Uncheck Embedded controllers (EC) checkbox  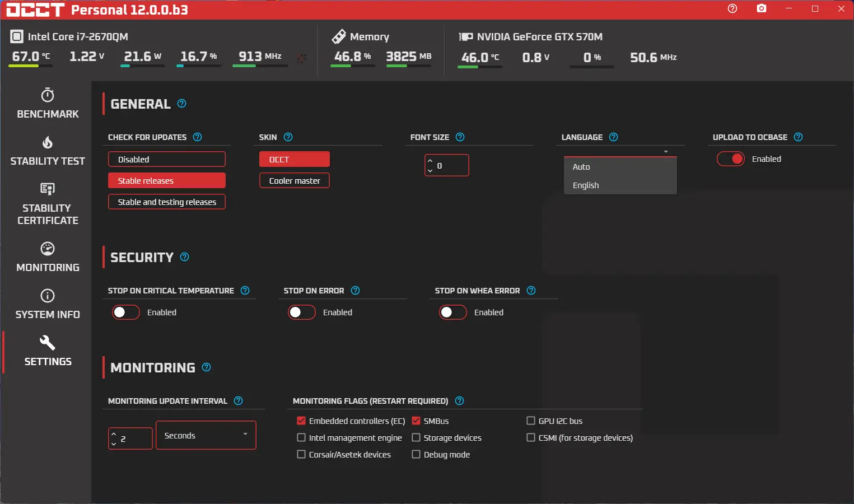(x=301, y=421)
